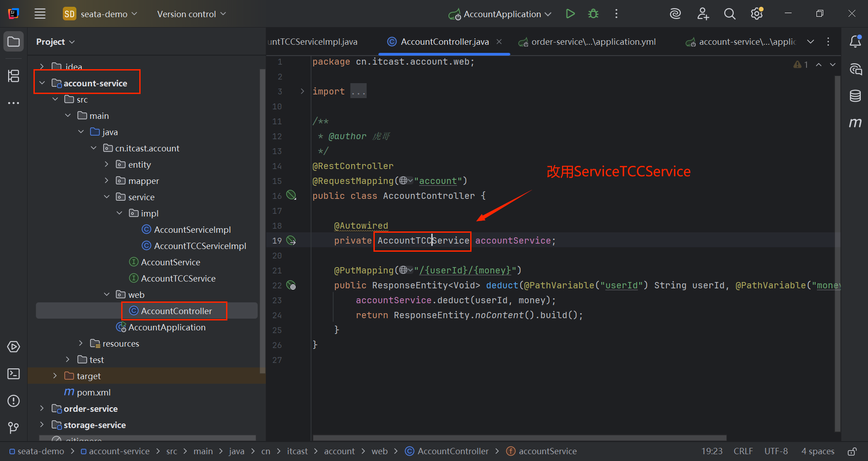Switch to order-service application.yml tab
868x461 pixels.
(587, 42)
